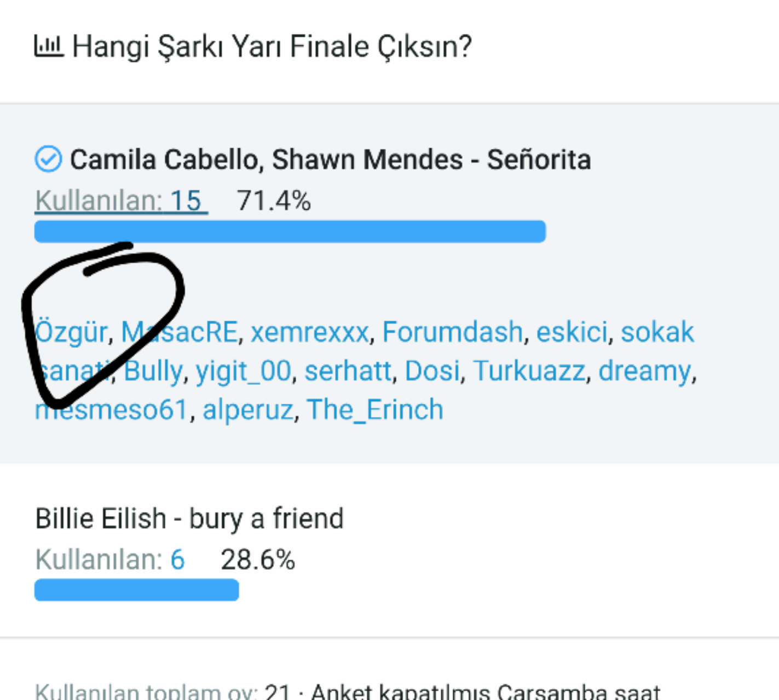
Task: Open the "Kullanılan: 15" voters link
Action: tap(121, 201)
